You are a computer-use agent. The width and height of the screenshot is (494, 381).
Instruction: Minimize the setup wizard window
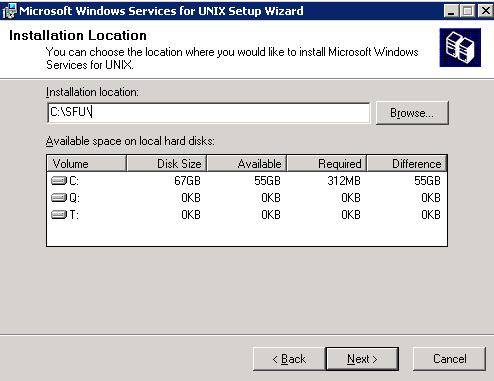point(451,11)
